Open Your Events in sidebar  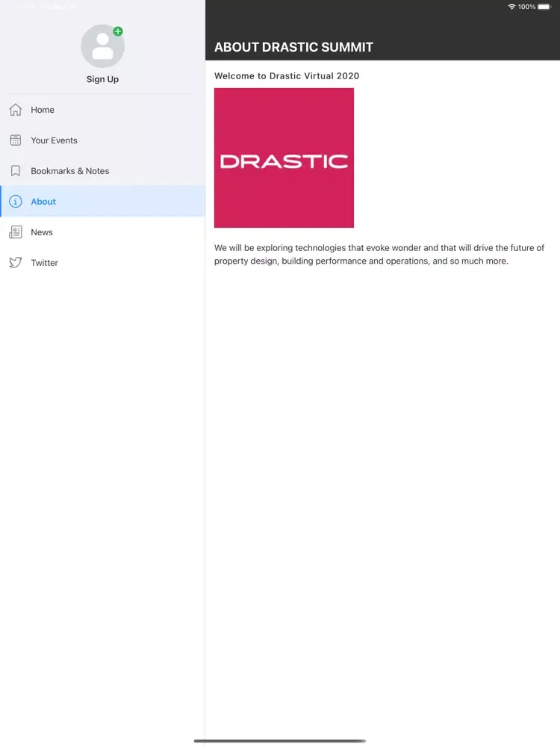point(102,140)
